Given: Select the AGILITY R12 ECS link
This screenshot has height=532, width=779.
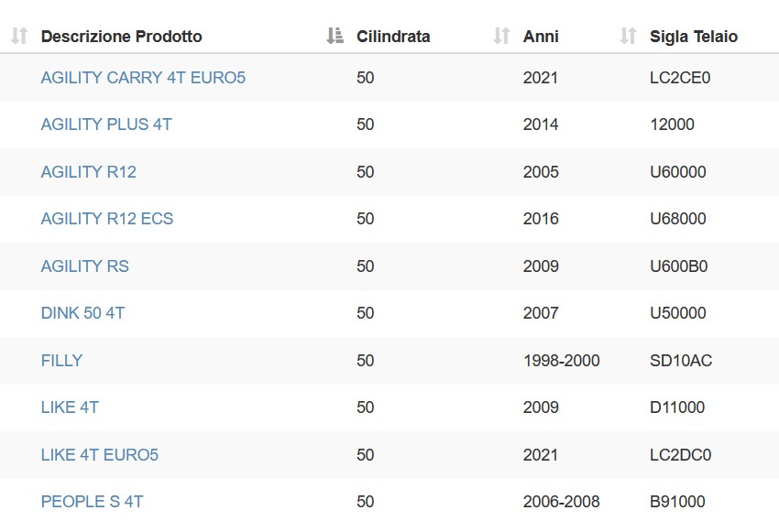Looking at the screenshot, I should tap(107, 218).
